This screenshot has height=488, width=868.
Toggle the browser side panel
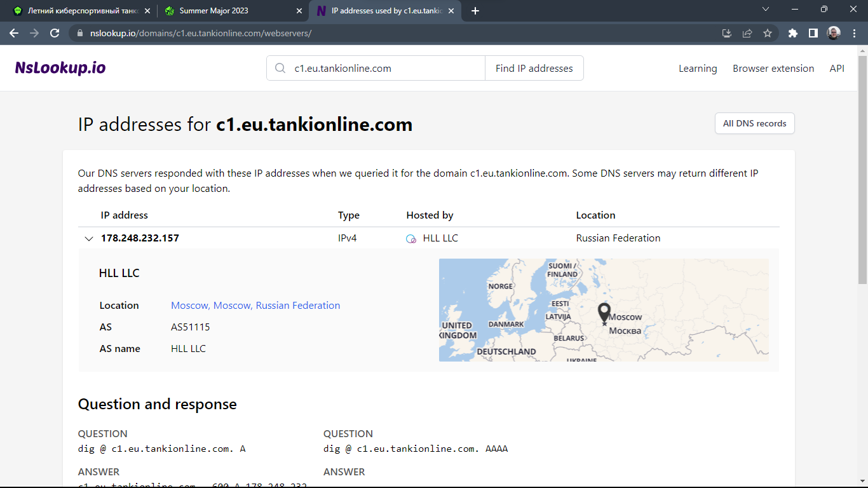[813, 33]
